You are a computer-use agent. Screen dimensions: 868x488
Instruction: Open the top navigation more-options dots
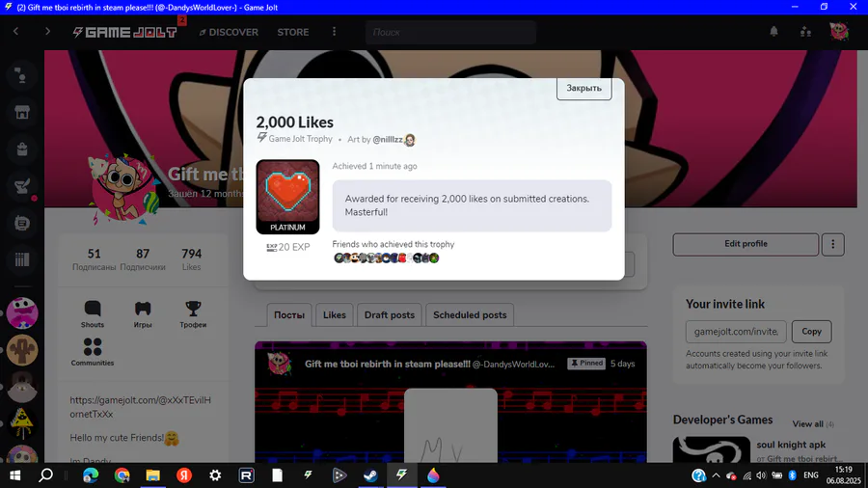coord(334,32)
